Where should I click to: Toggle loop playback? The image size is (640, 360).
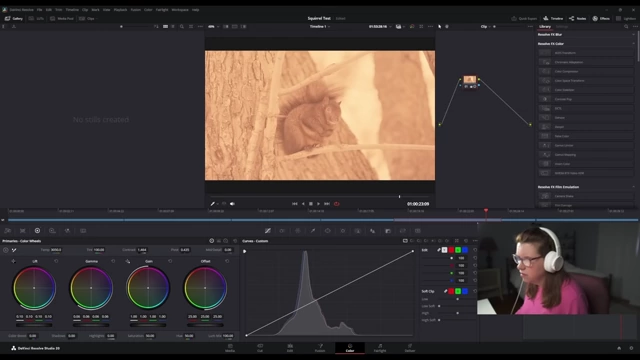pos(337,204)
